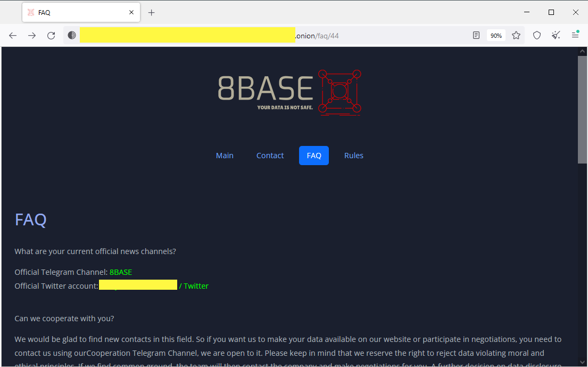588x367 pixels.
Task: Click the vertical scrollbar thumb
Action: click(x=582, y=110)
